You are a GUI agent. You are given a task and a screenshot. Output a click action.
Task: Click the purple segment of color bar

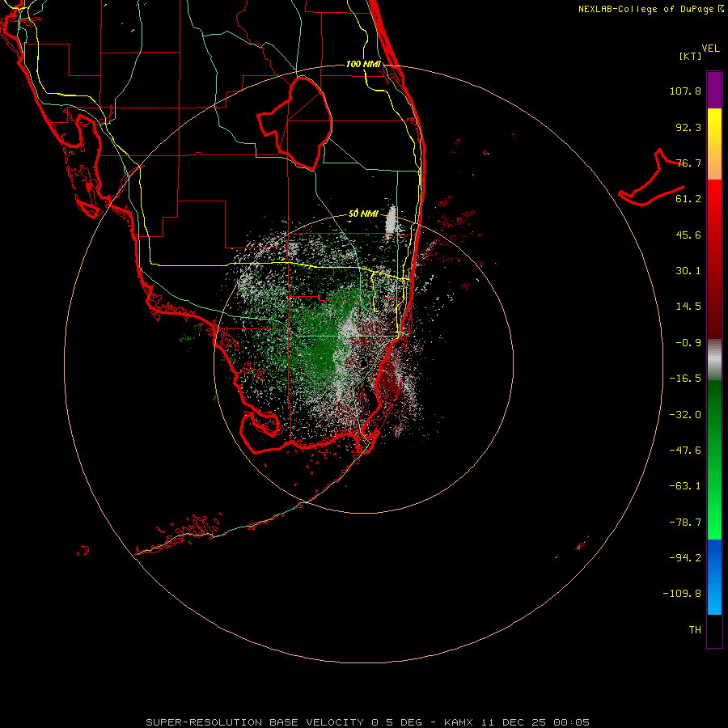point(714,90)
